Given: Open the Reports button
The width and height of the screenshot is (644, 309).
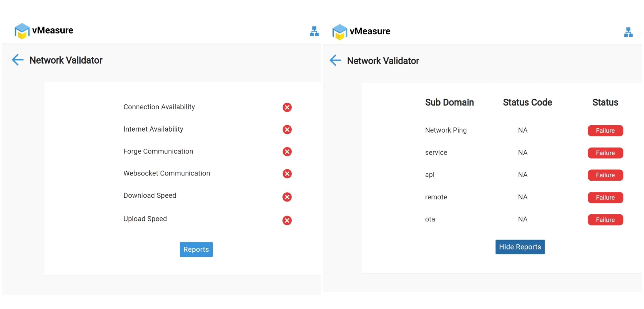Looking at the screenshot, I should point(196,249).
